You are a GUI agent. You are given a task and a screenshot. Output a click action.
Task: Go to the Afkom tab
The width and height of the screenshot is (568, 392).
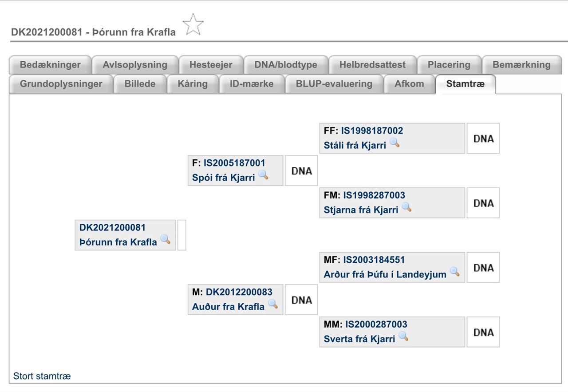[409, 84]
